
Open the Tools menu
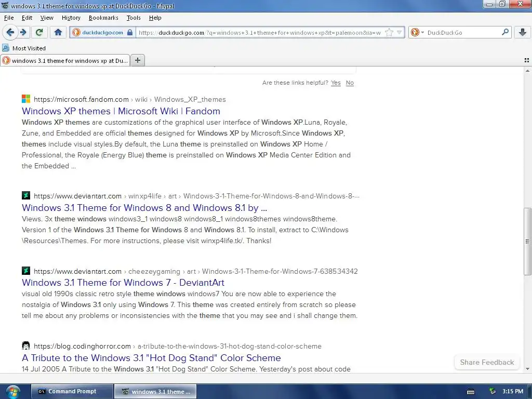134,18
